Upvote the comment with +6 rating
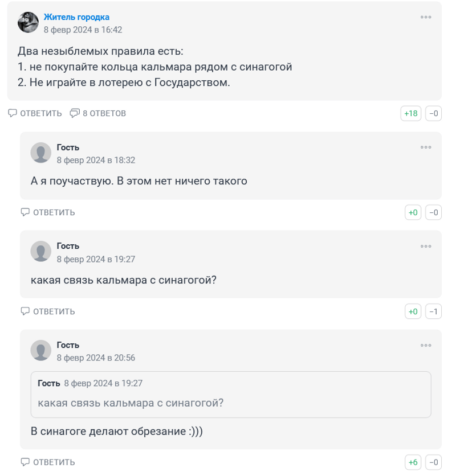456x476 pixels. pyautogui.click(x=413, y=462)
